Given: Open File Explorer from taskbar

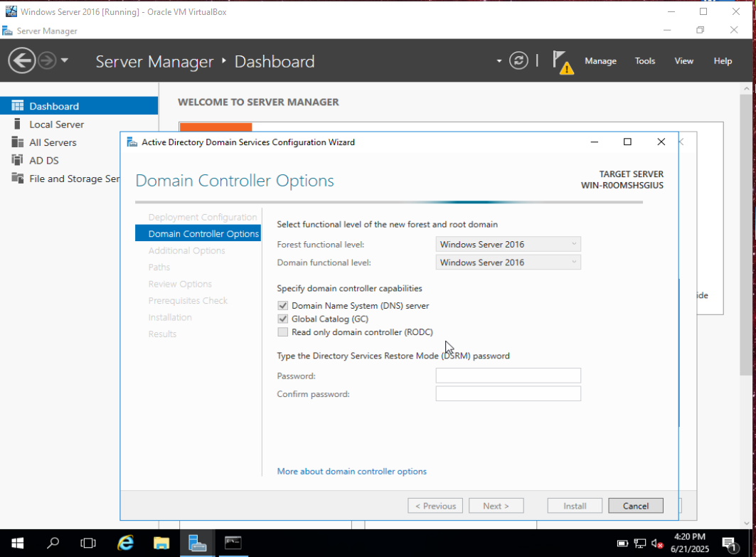Looking at the screenshot, I should tap(161, 543).
